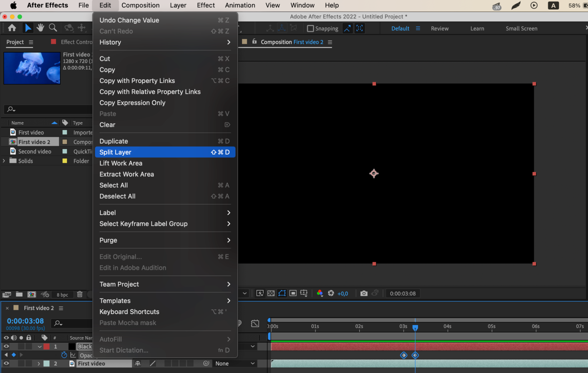Toggle visibility of First video layer
Screen dimensions: 588x373
tap(6, 364)
